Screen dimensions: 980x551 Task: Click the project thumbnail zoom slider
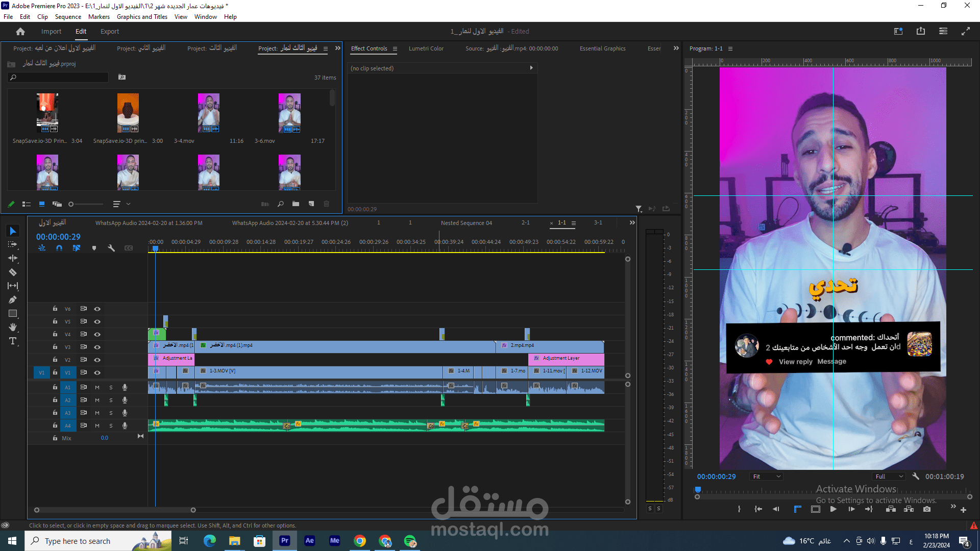[71, 204]
